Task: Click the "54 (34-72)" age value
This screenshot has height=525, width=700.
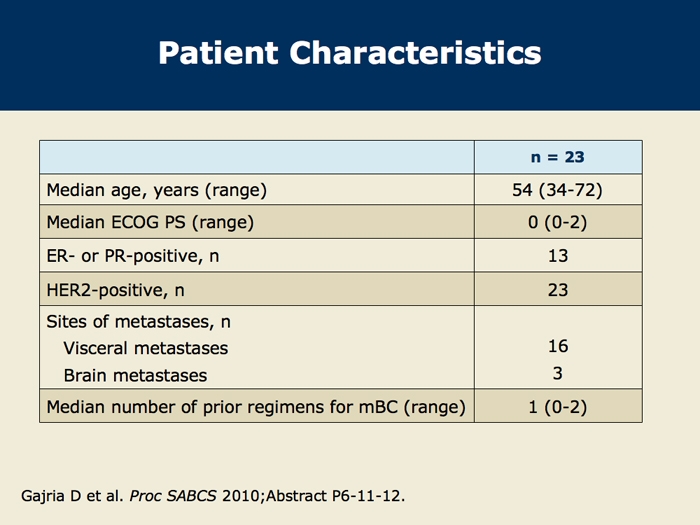Action: (557, 190)
